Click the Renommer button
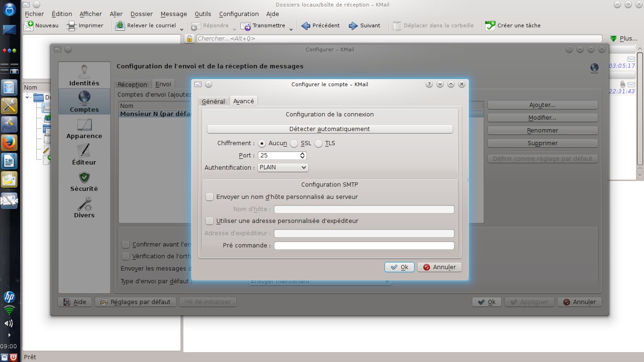 pyautogui.click(x=543, y=131)
